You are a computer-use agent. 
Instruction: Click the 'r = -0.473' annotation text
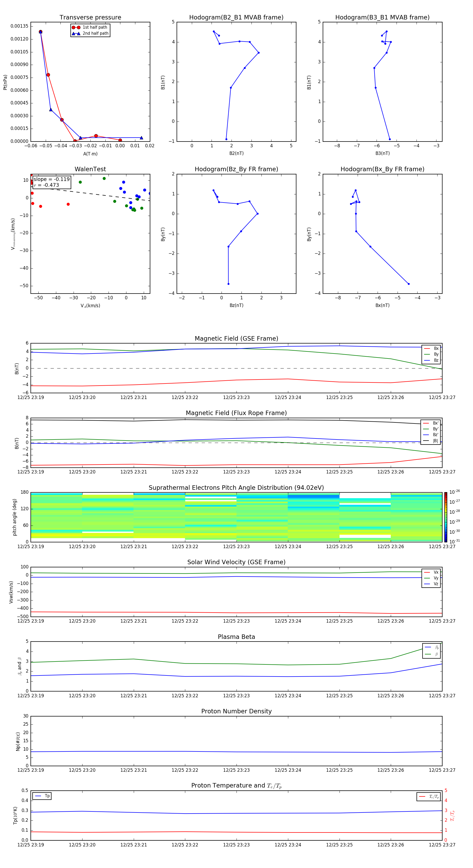point(47,185)
